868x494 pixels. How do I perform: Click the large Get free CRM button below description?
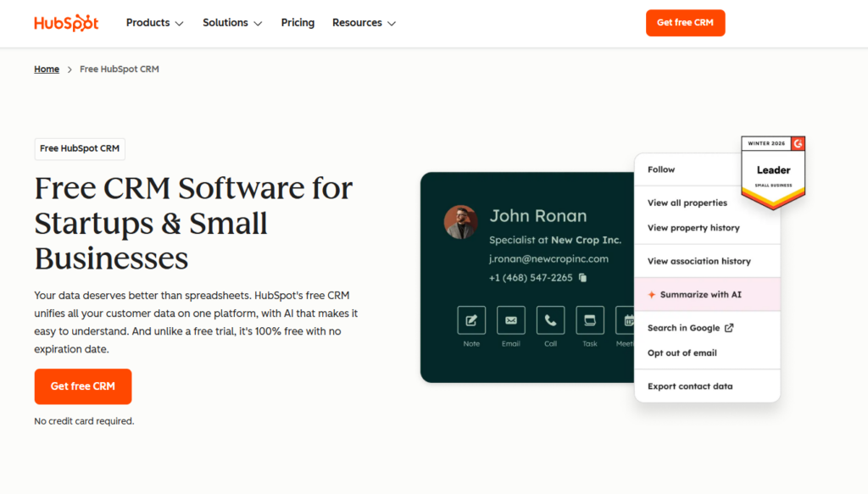coord(83,386)
